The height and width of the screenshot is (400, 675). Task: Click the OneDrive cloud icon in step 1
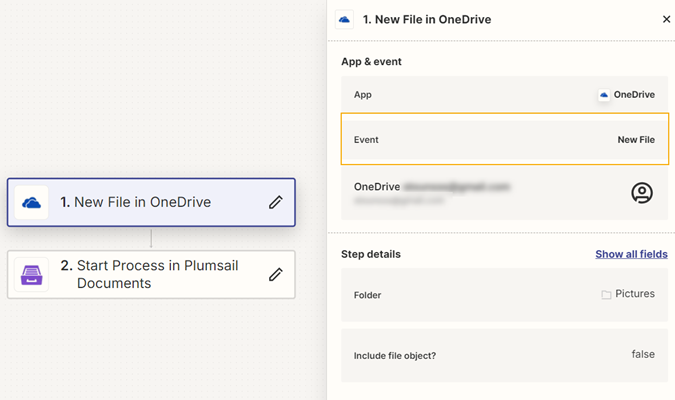point(31,202)
